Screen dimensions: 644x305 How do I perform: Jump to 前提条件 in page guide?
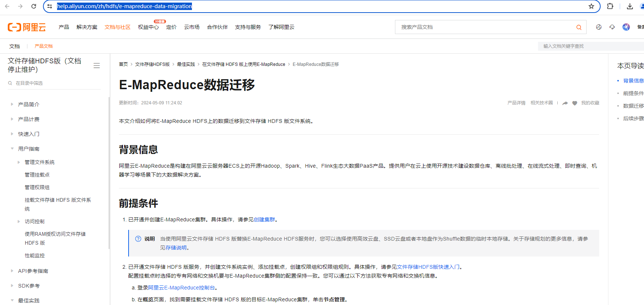click(633, 93)
